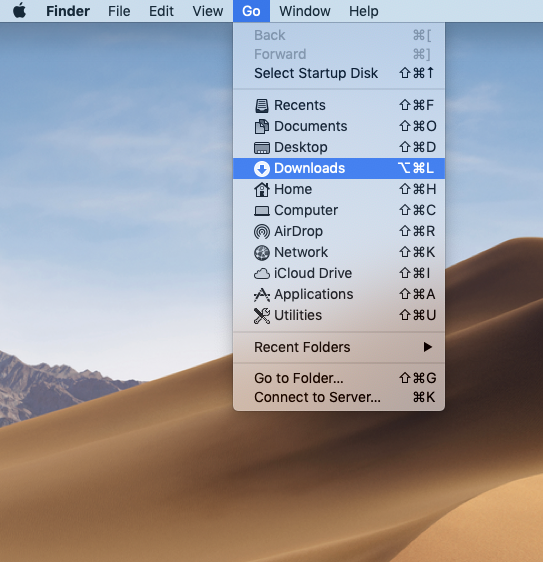Click the Recents stack icon
The height and width of the screenshot is (562, 543).
coord(262,106)
